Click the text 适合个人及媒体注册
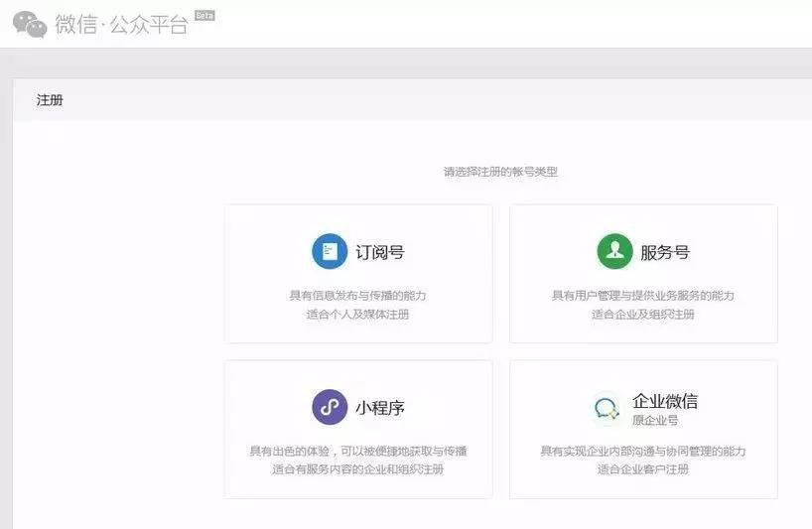The height and width of the screenshot is (529, 812). click(357, 315)
